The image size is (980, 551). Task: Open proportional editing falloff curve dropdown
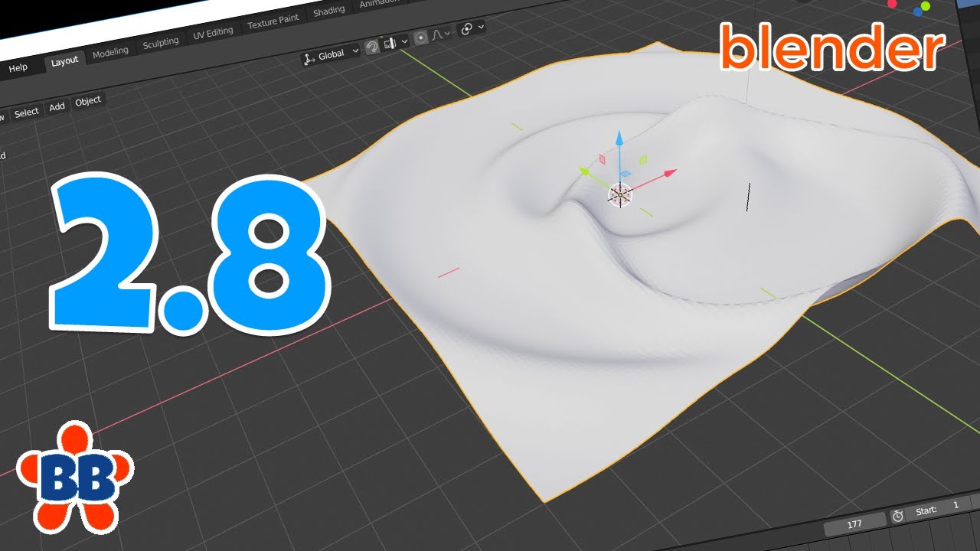[441, 34]
